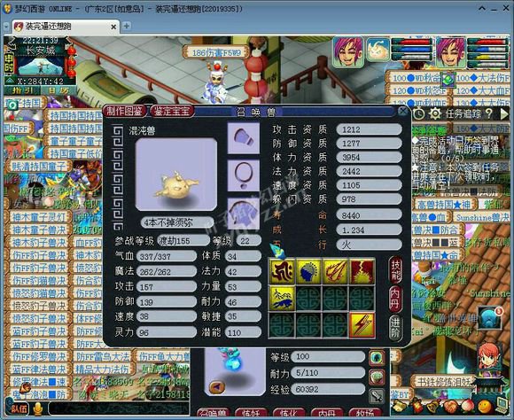Open the 进阶 side tab
514x420 pixels.
coord(395,328)
